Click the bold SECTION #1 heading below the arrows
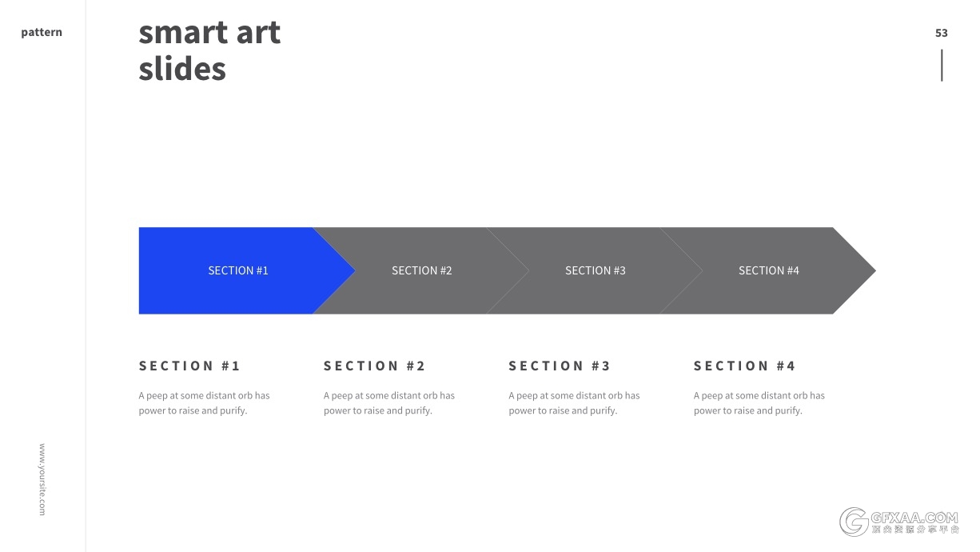This screenshot has width=980, height=552. point(189,366)
